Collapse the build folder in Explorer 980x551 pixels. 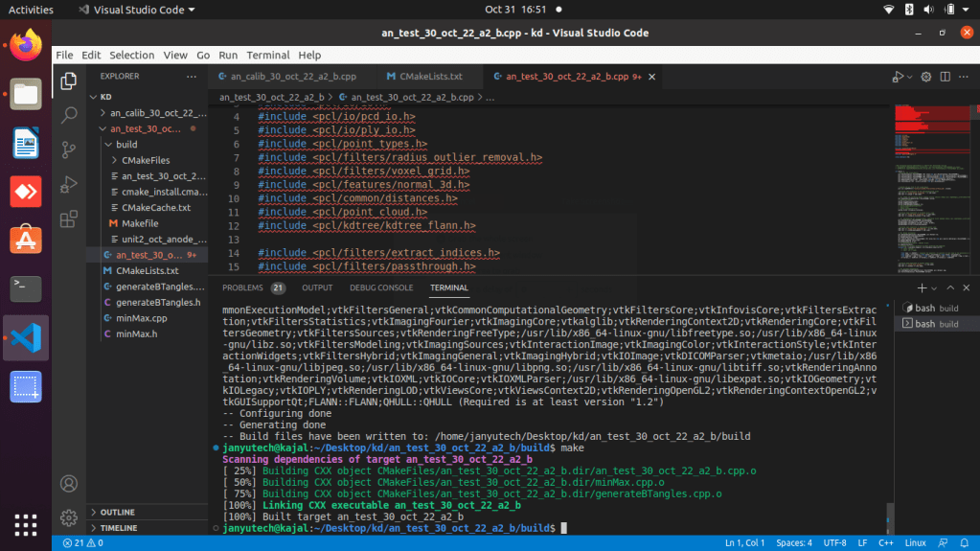125,144
